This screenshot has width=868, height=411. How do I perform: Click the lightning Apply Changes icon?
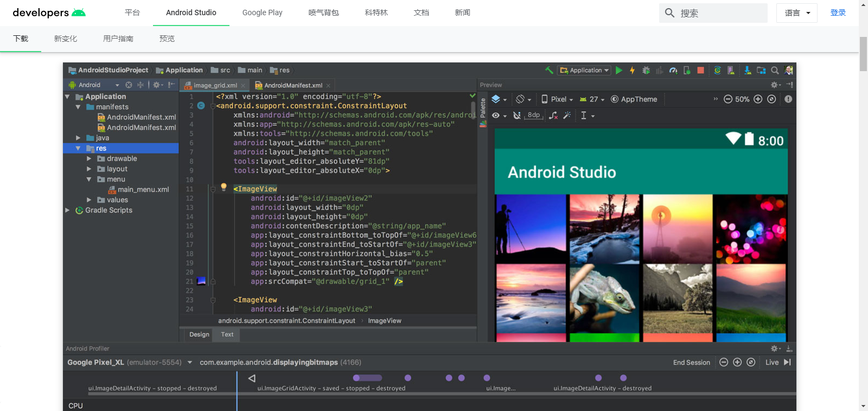(x=632, y=70)
